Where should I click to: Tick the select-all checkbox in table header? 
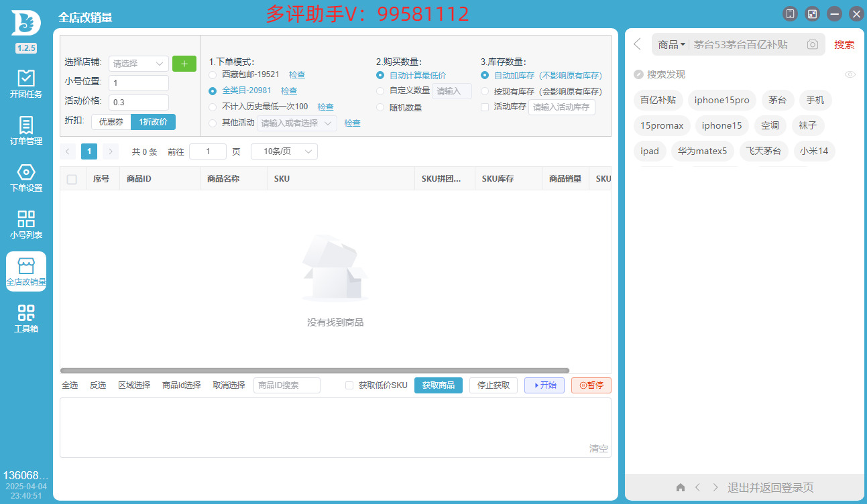click(x=72, y=179)
